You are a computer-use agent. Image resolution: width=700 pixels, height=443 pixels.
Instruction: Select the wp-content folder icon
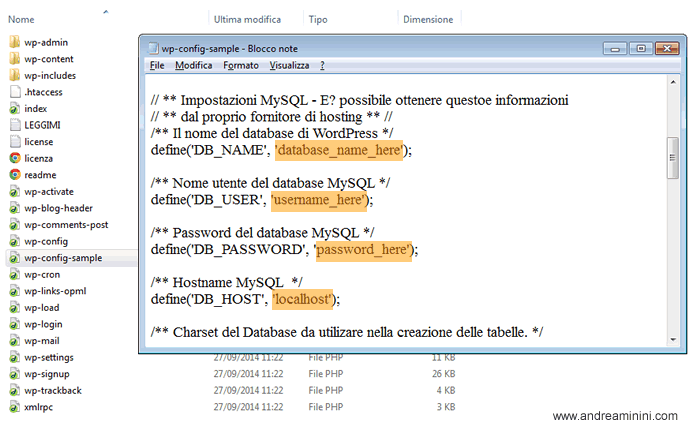tap(15, 58)
